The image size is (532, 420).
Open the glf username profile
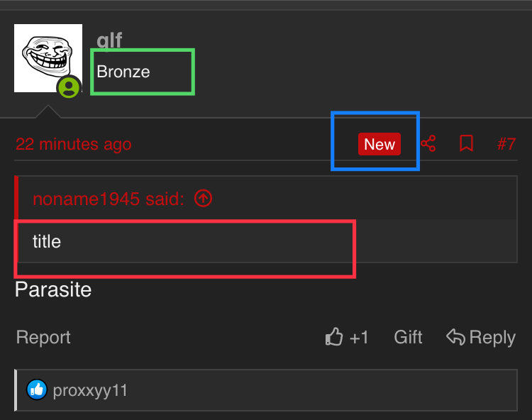[109, 40]
